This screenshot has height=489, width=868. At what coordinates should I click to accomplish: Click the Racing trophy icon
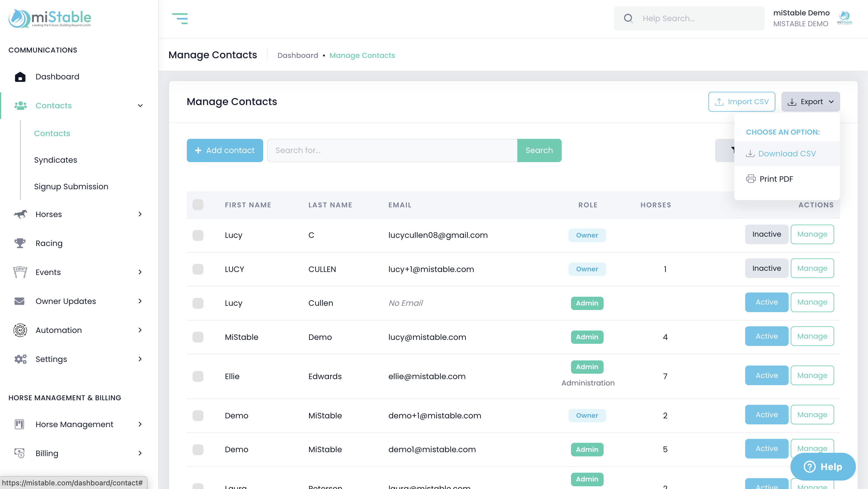20,243
